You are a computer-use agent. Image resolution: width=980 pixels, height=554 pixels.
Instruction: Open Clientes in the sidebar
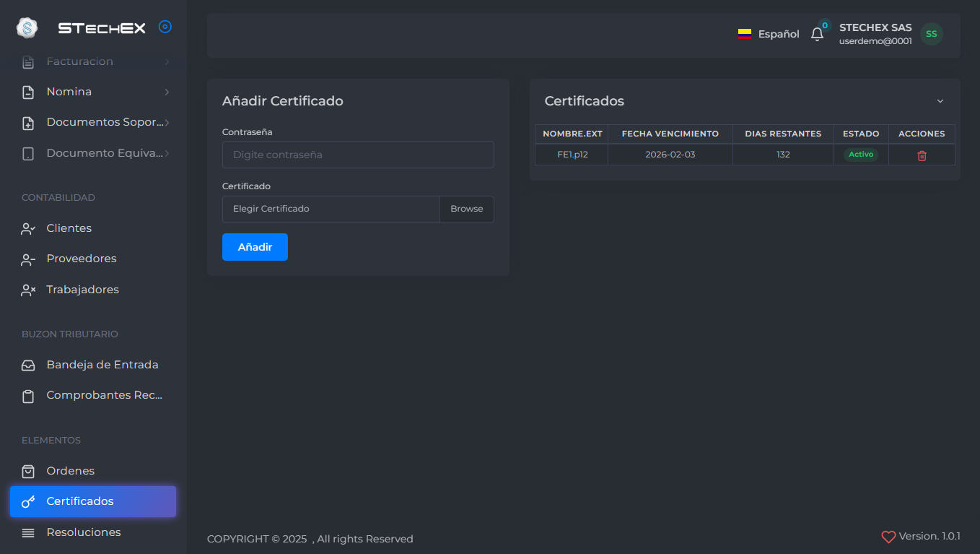click(69, 228)
